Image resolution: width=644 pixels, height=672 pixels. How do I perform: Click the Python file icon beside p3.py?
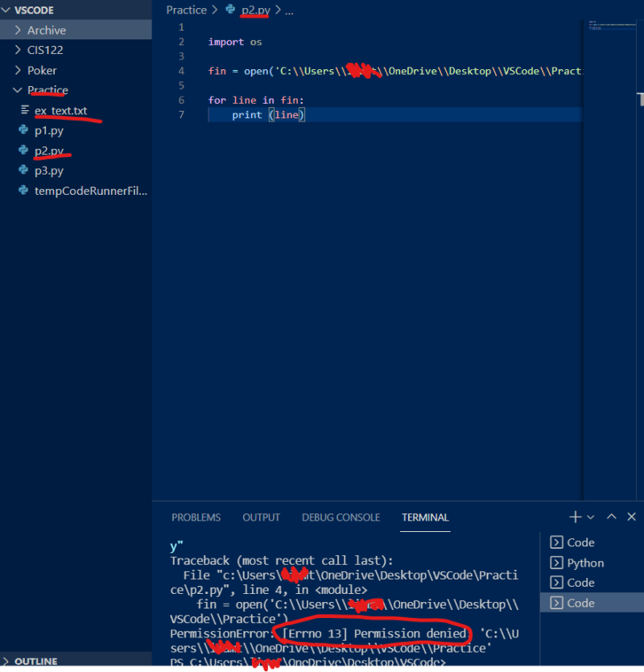[24, 171]
